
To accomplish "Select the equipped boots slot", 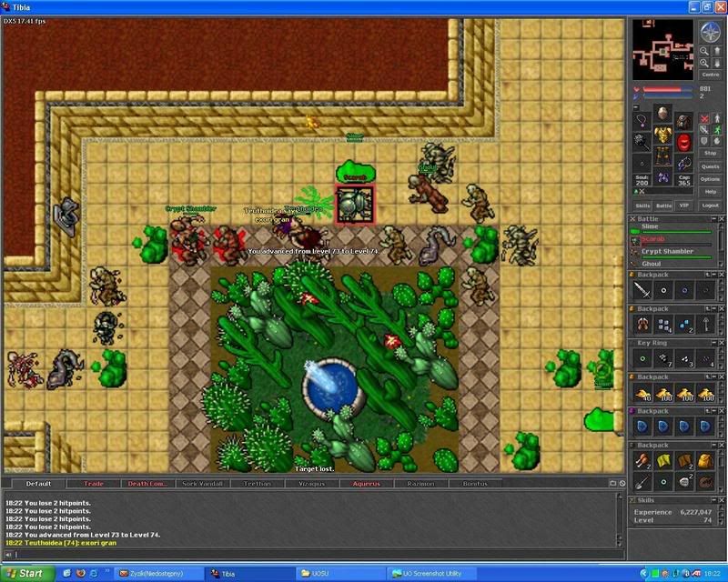I will pos(663,177).
